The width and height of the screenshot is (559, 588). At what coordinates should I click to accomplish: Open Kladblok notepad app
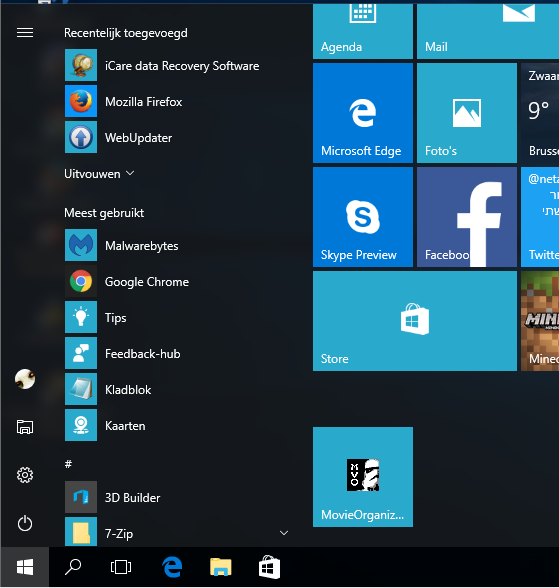click(128, 390)
